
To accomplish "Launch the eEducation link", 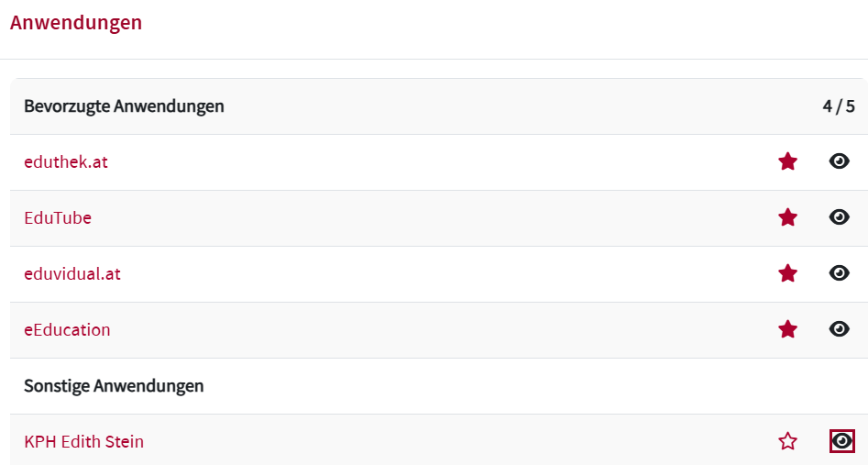I will (x=67, y=330).
